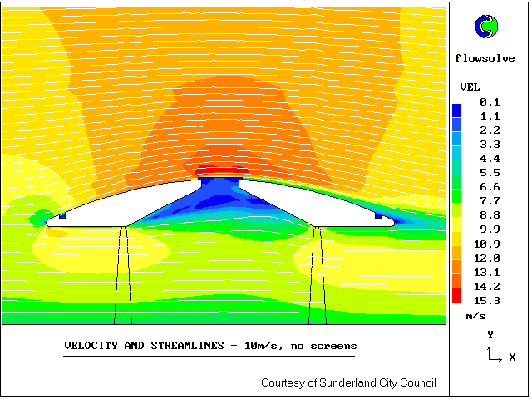This screenshot has height=399, width=532.
Task: Select the 6.6 green legend color
Action: click(x=457, y=186)
